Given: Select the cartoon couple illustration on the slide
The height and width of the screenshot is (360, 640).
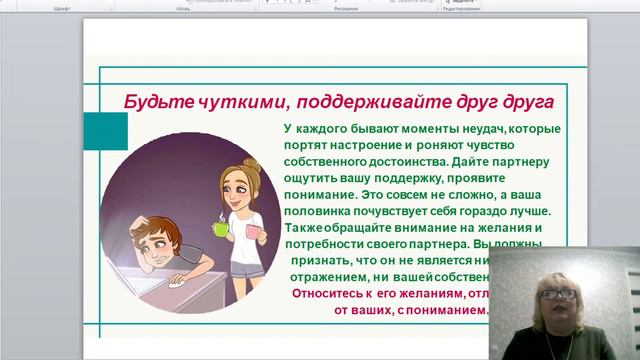Looking at the screenshot, I should tap(191, 223).
